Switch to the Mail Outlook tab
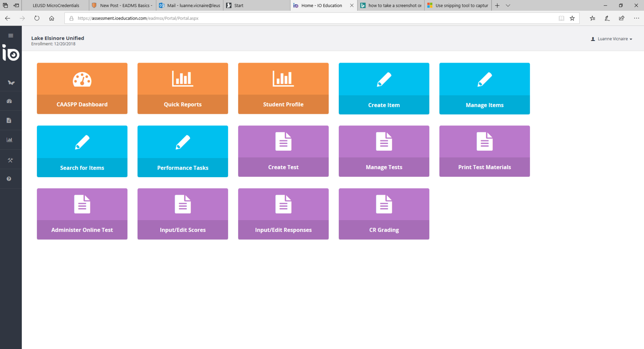This screenshot has width=644, height=349. 189,5
